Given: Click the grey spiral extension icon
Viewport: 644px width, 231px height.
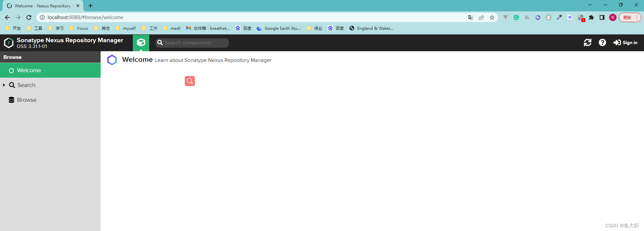Looking at the screenshot, I should tap(527, 17).
